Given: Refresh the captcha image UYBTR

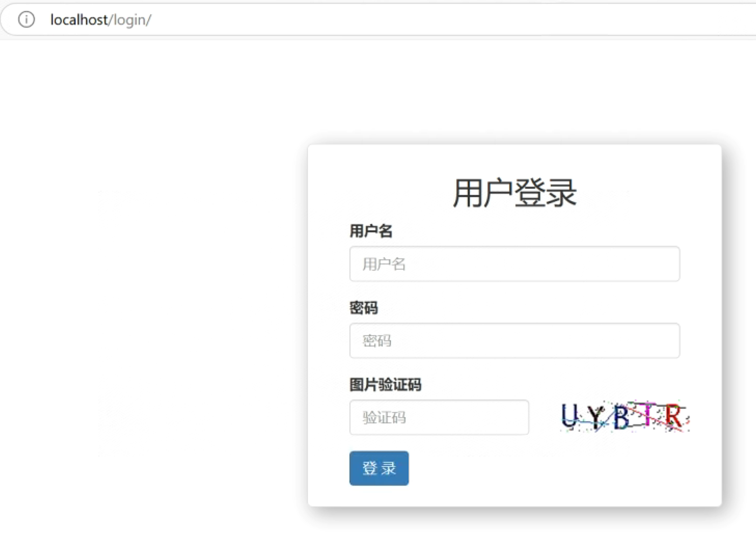Looking at the screenshot, I should tap(625, 416).
